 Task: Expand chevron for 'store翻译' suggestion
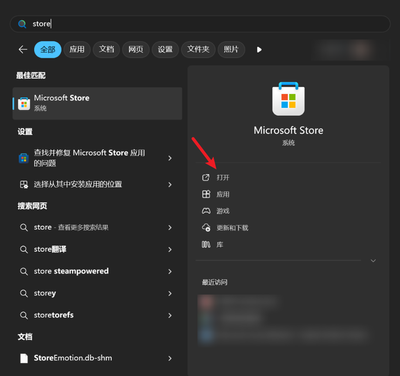(170, 249)
